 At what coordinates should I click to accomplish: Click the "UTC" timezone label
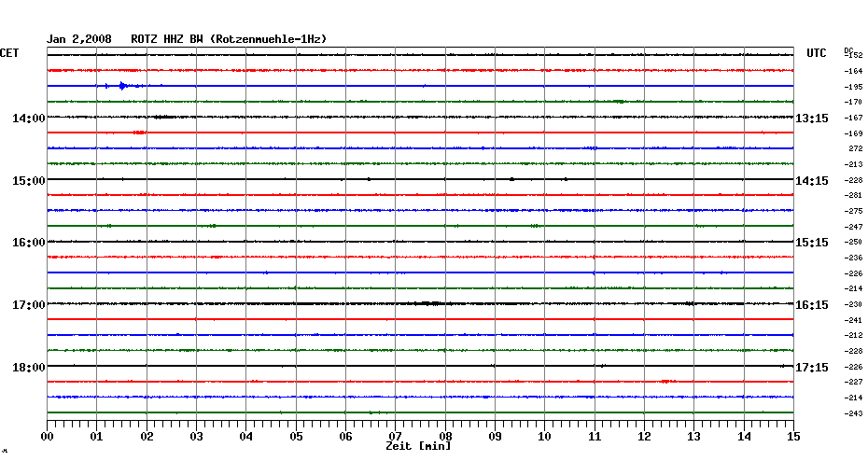[x=817, y=53]
